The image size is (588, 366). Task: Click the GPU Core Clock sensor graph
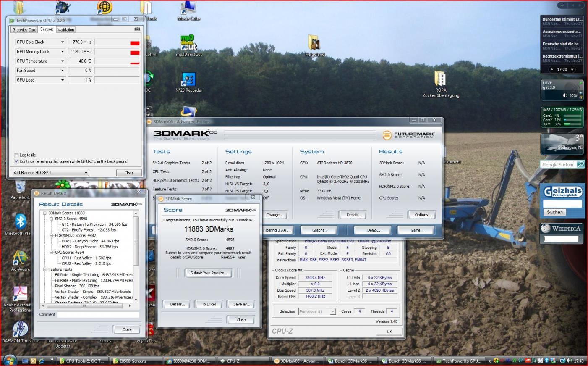point(117,42)
